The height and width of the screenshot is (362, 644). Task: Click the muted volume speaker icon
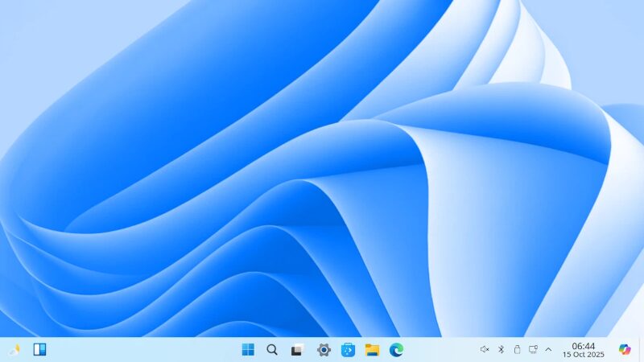[x=485, y=349]
